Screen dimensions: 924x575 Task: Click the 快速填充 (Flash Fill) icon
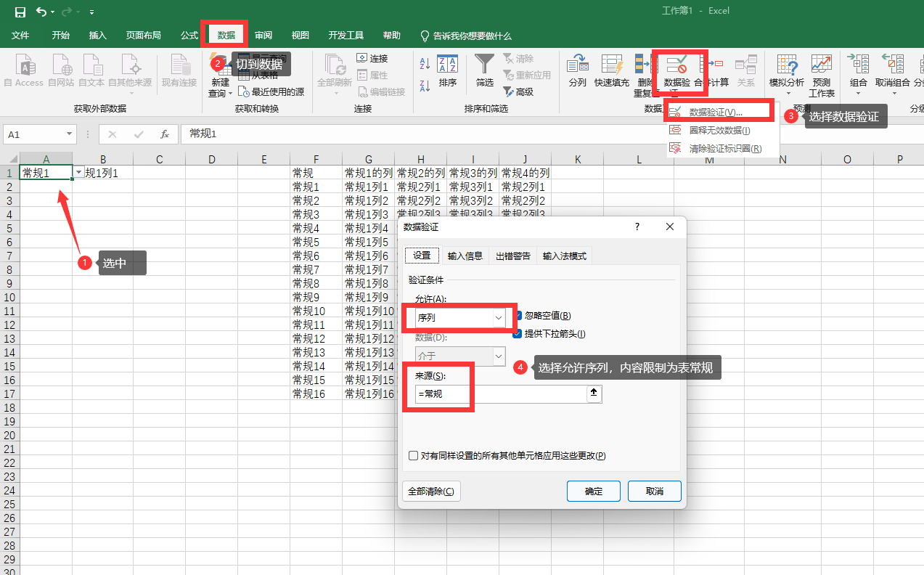[x=611, y=71]
